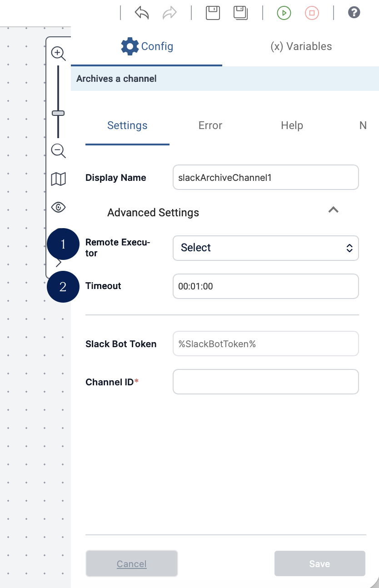Click the zoom in magnifier icon
The height and width of the screenshot is (588, 379).
click(x=58, y=54)
